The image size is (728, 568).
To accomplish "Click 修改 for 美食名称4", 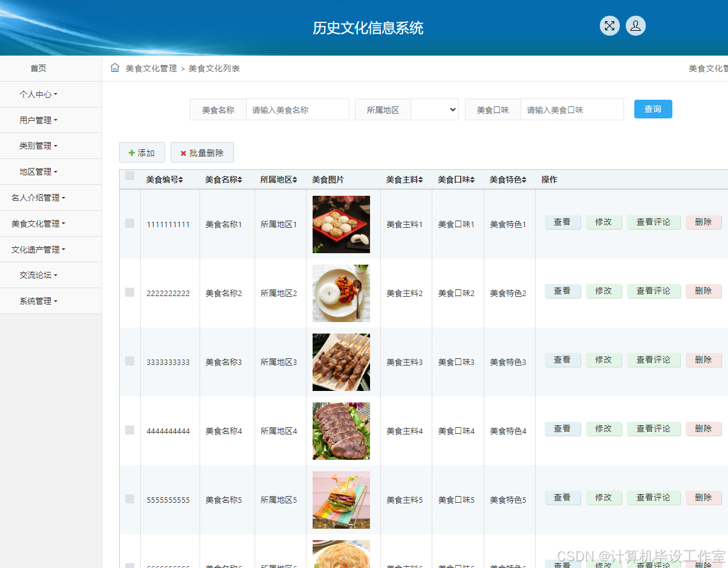I will (604, 429).
